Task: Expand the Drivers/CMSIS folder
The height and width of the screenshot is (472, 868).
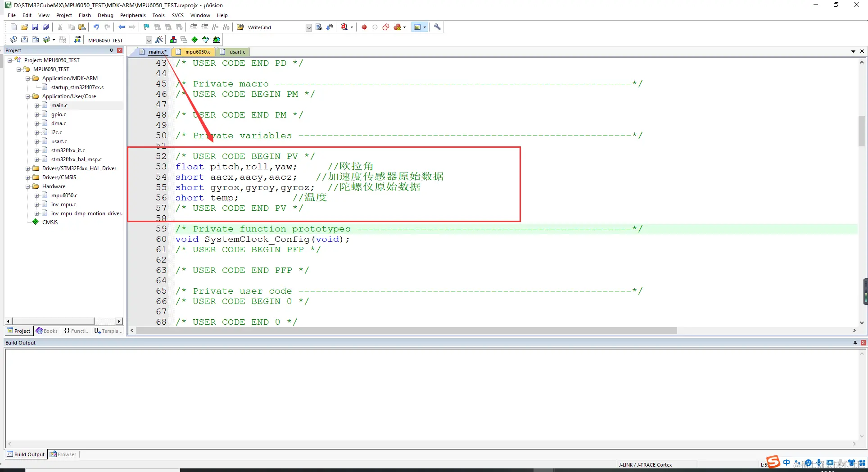Action: click(27, 177)
